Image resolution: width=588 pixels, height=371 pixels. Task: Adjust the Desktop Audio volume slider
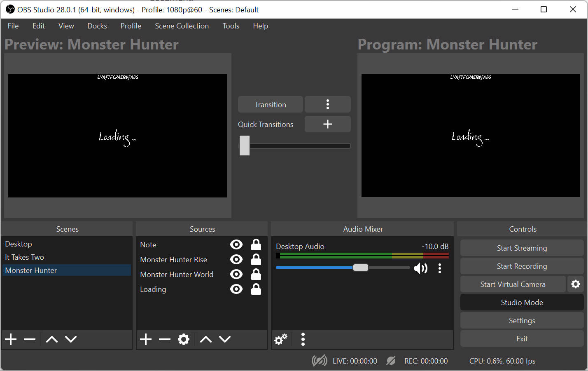click(360, 268)
